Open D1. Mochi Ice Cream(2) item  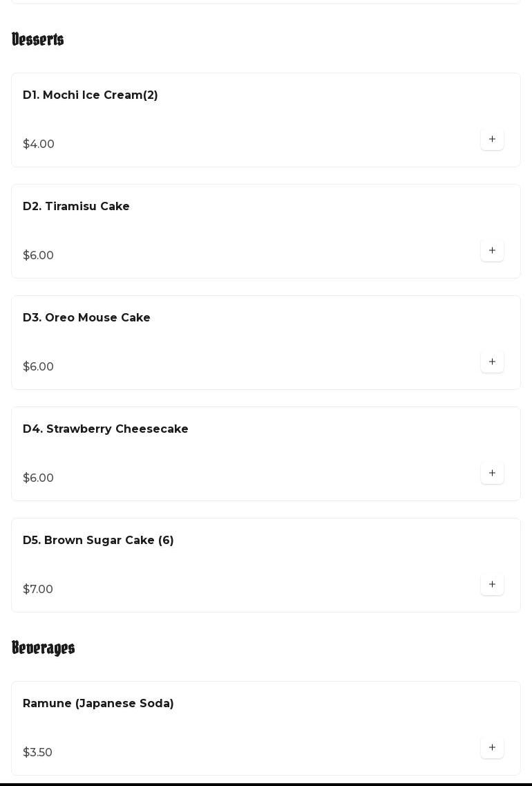[x=91, y=95]
